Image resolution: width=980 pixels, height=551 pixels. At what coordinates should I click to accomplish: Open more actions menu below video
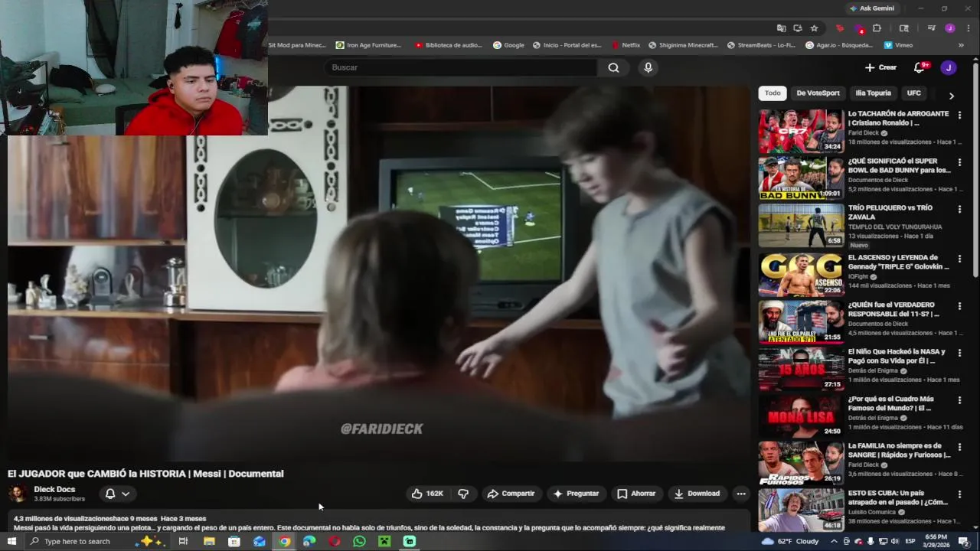pyautogui.click(x=740, y=494)
